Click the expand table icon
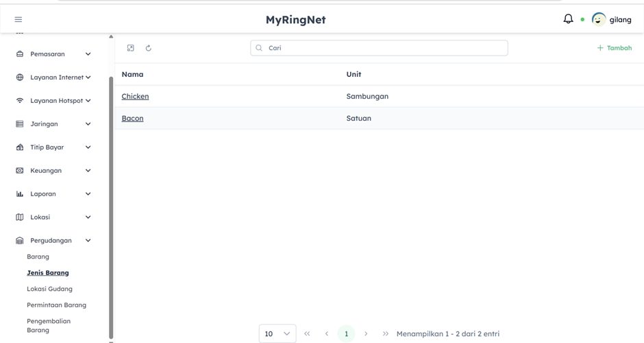This screenshot has height=343, width=644. click(131, 48)
